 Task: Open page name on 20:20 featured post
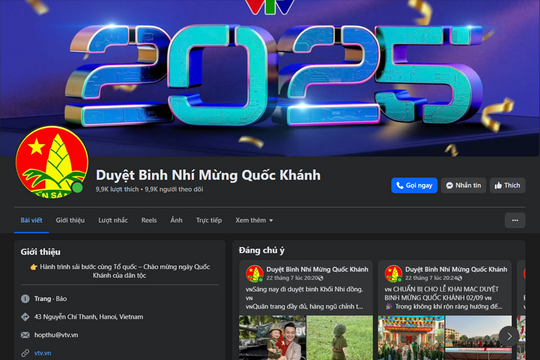tap(317, 269)
